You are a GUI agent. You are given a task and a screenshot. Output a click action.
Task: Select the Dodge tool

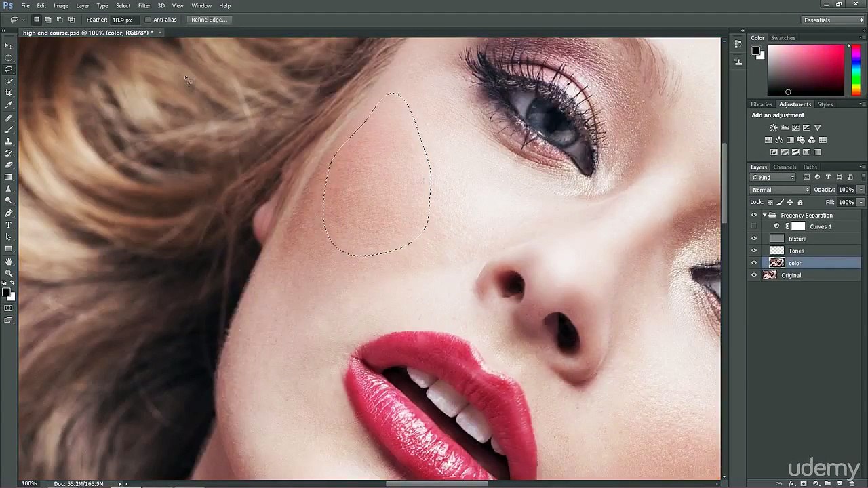[x=9, y=201]
